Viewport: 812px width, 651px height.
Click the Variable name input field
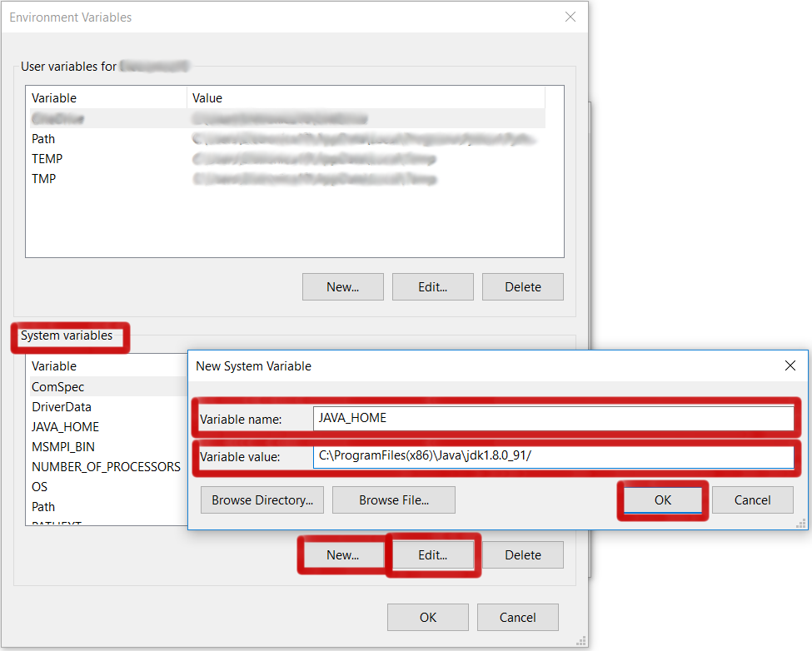click(x=550, y=418)
